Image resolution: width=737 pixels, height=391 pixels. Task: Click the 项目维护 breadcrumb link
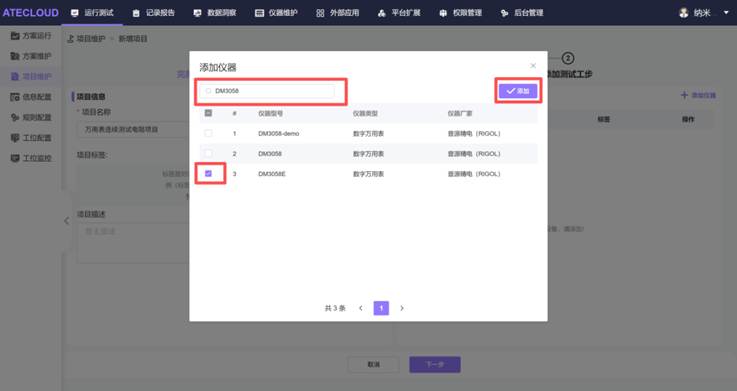click(91, 39)
